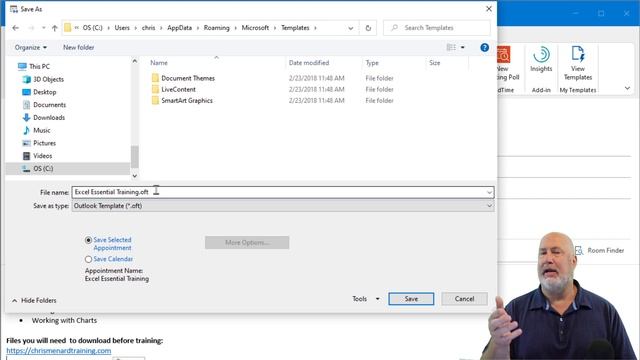The height and width of the screenshot is (360, 640).
Task: Open recent locations dropdown arrow
Action: [x=44, y=28]
